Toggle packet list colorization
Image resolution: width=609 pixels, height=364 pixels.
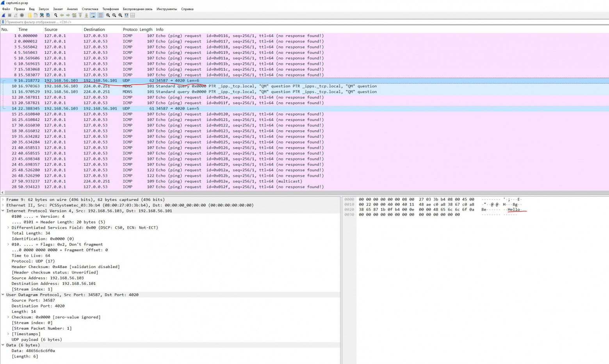tap(100, 15)
